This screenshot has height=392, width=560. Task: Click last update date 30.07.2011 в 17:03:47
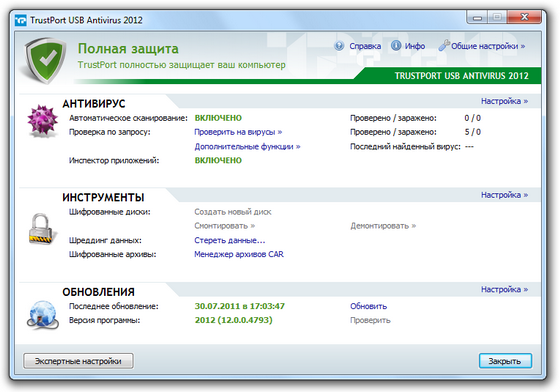[240, 306]
